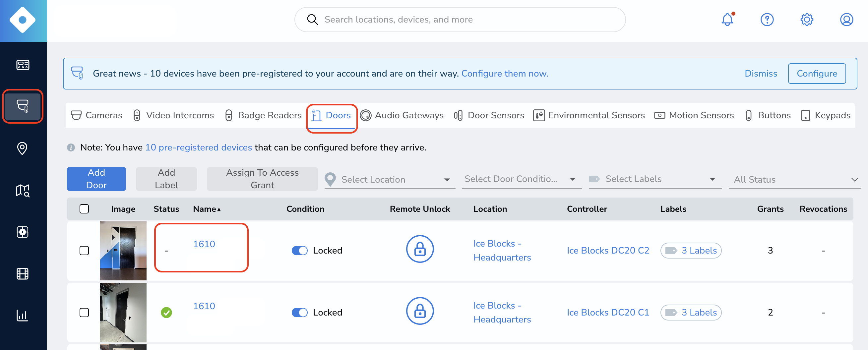The image size is (868, 350).
Task: Open Ice Blocks - Headquarters in DC20 C1 row
Action: click(x=502, y=312)
